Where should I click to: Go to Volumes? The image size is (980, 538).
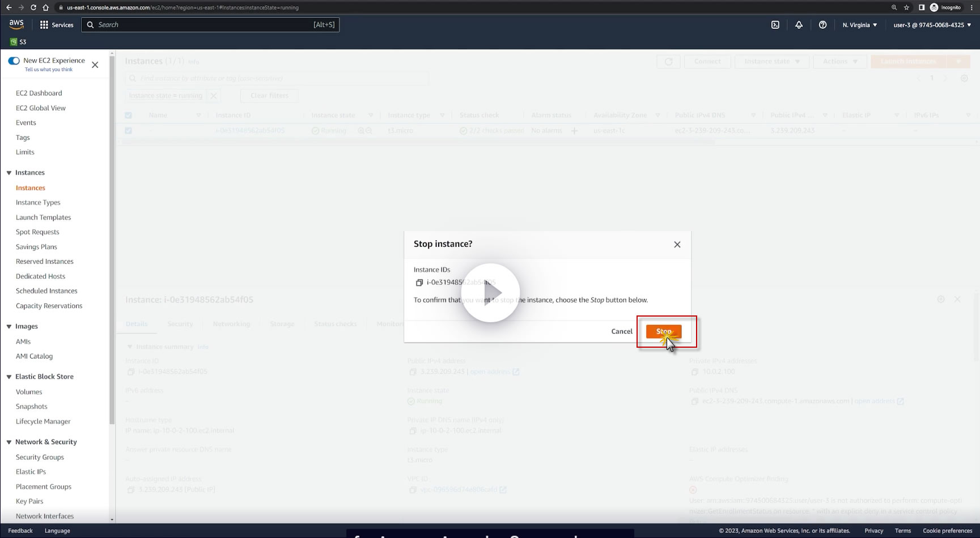point(29,392)
